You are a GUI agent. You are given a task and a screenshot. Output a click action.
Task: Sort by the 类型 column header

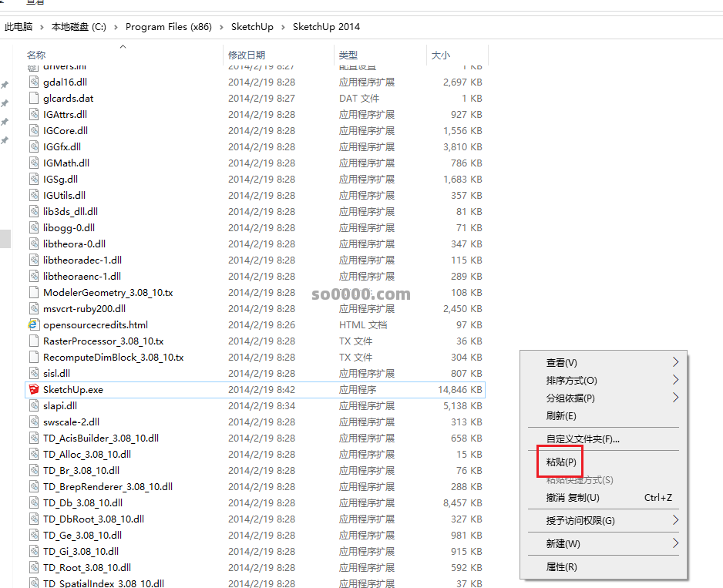(348, 55)
